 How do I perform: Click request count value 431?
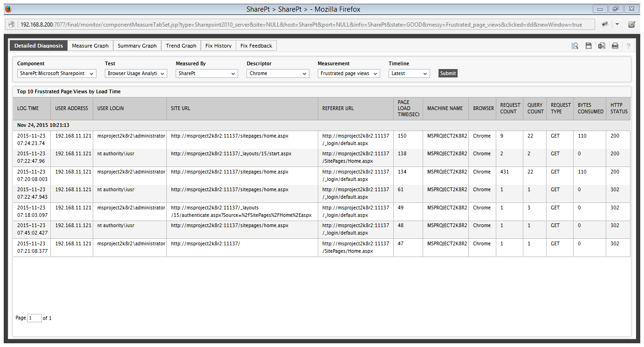point(505,172)
